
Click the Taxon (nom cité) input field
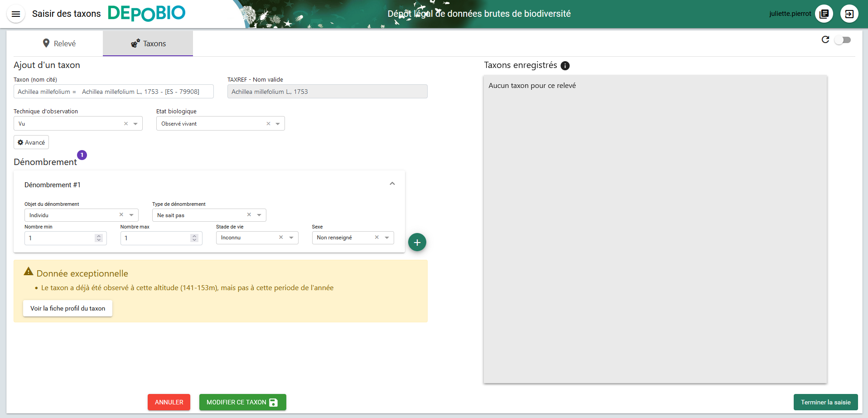pos(114,92)
